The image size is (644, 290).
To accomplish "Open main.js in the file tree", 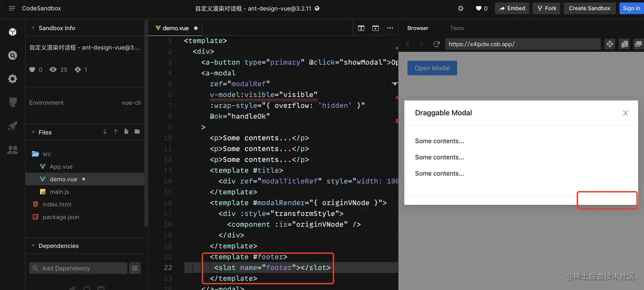I will click(85, 192).
